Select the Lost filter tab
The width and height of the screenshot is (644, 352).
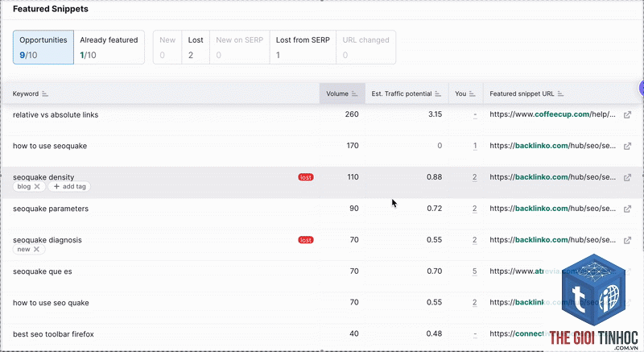[196, 48]
